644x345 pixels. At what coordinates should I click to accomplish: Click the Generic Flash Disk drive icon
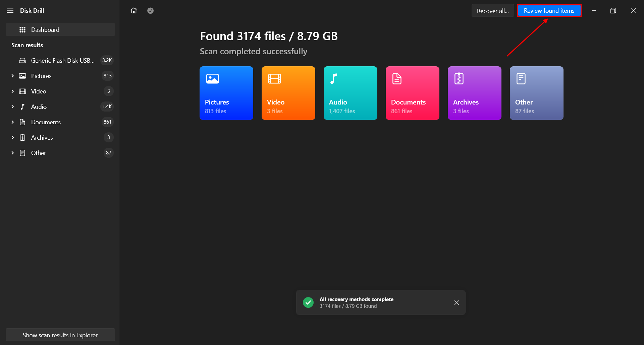point(22,60)
